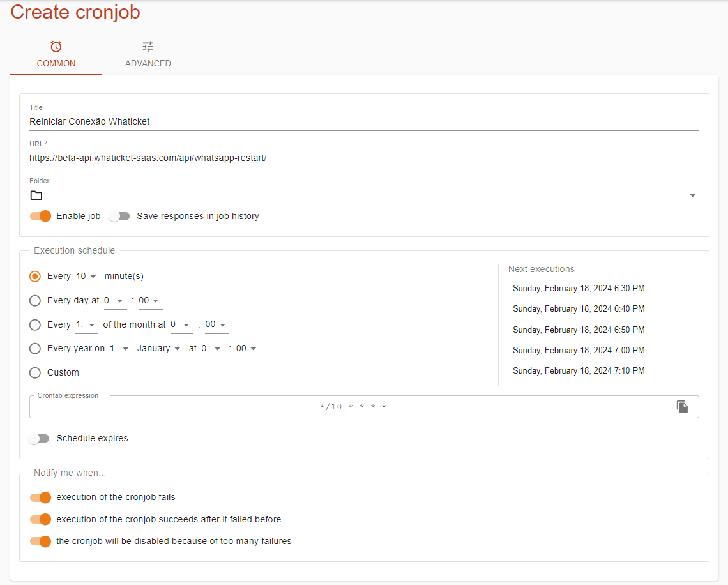
Task: Open the January month dropdown
Action: pos(160,349)
